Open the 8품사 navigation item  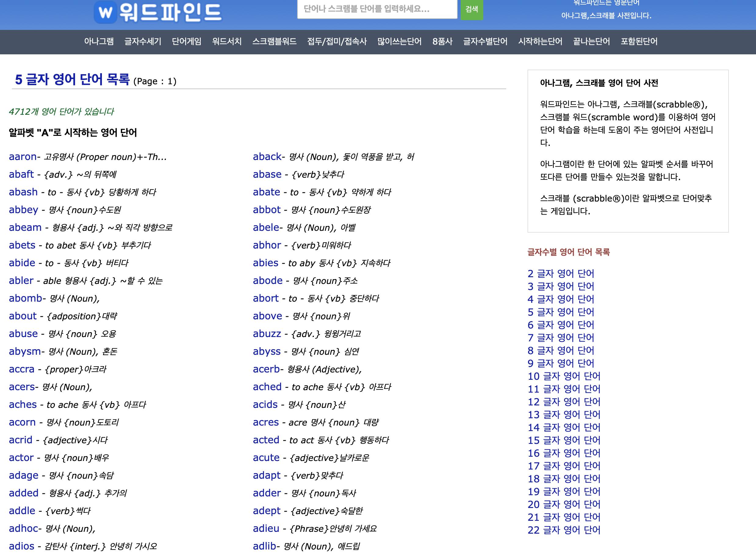click(x=442, y=41)
